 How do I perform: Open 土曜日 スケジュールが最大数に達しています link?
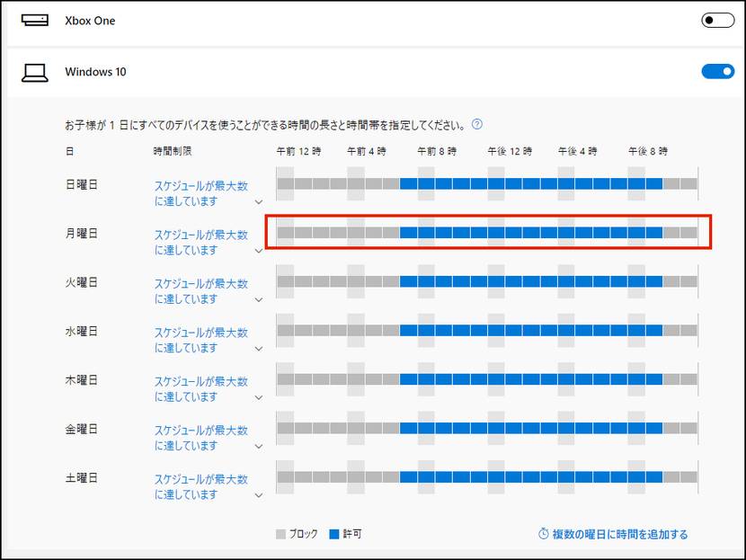click(200, 487)
